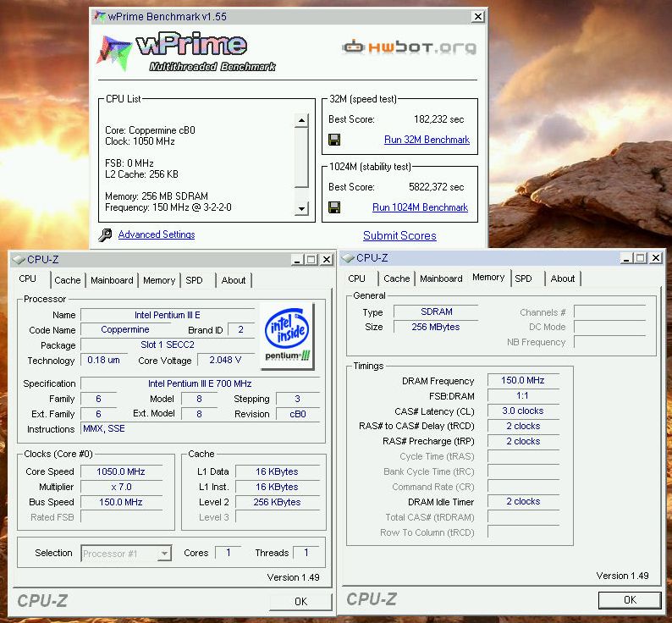672x623 pixels.
Task: Select About tab in right CPU-Z window
Action: pos(563,278)
